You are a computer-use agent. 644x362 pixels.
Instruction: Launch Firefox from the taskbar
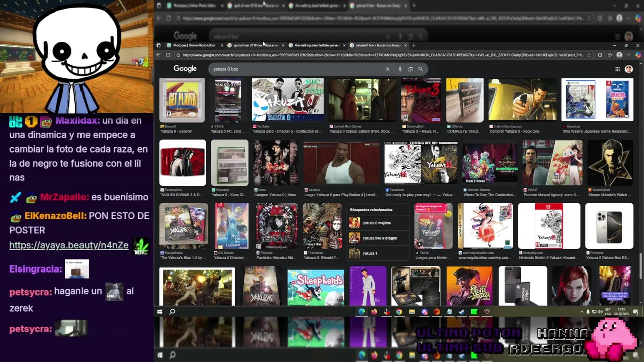[374, 312]
